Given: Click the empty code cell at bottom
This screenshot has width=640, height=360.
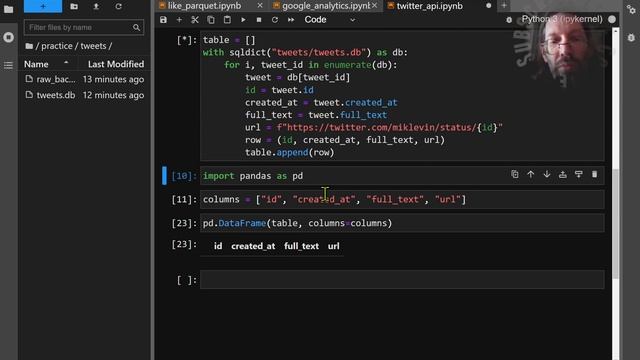Looking at the screenshot, I should [402, 280].
